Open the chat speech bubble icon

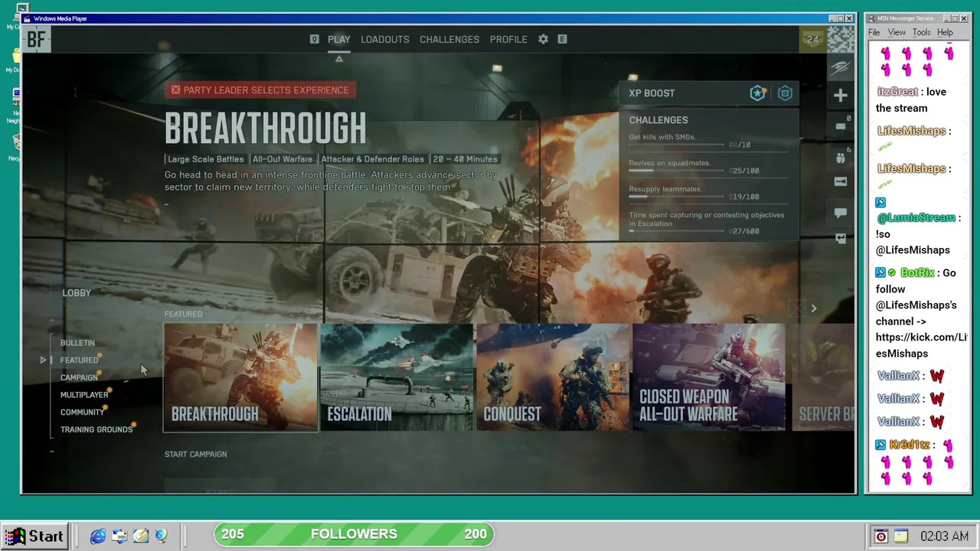tap(840, 214)
